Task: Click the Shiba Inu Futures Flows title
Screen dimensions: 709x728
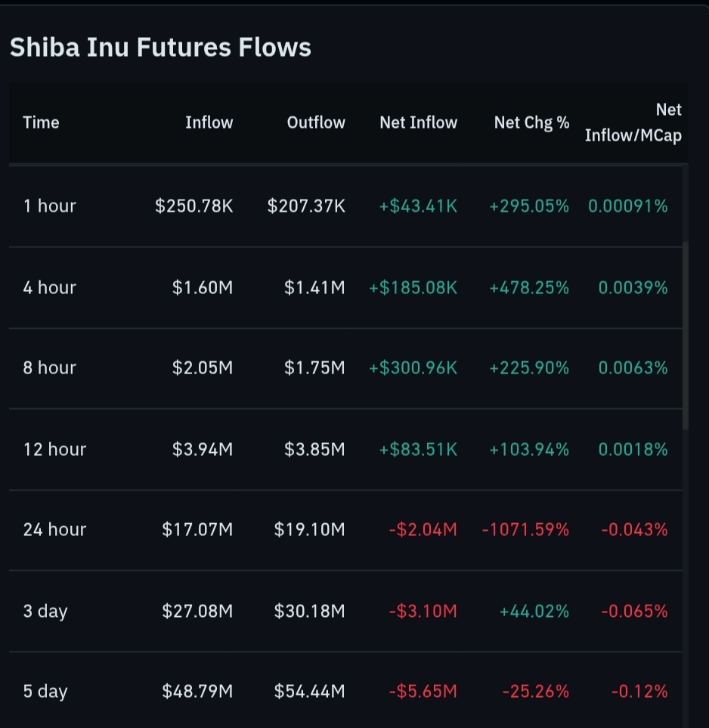Action: pos(160,48)
